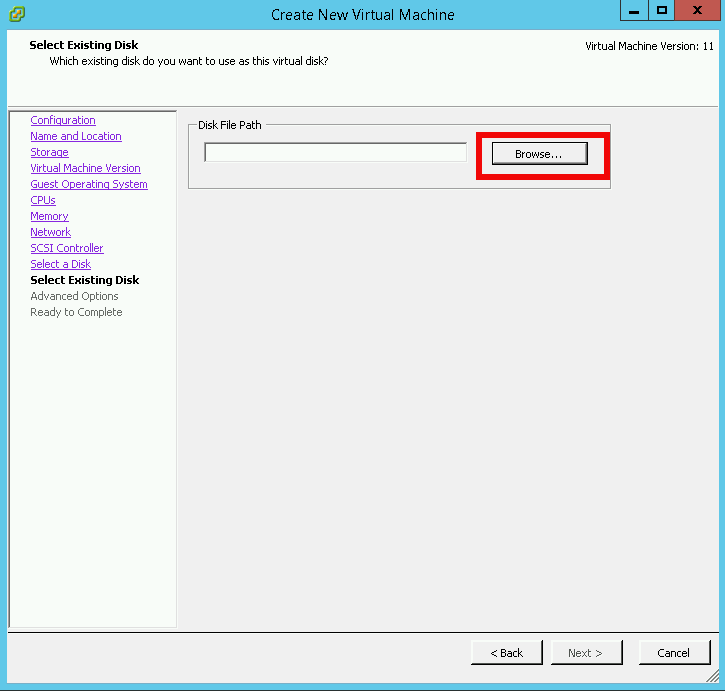Minimize the Create New Virtual Machine window
This screenshot has width=725, height=691.
pos(634,11)
